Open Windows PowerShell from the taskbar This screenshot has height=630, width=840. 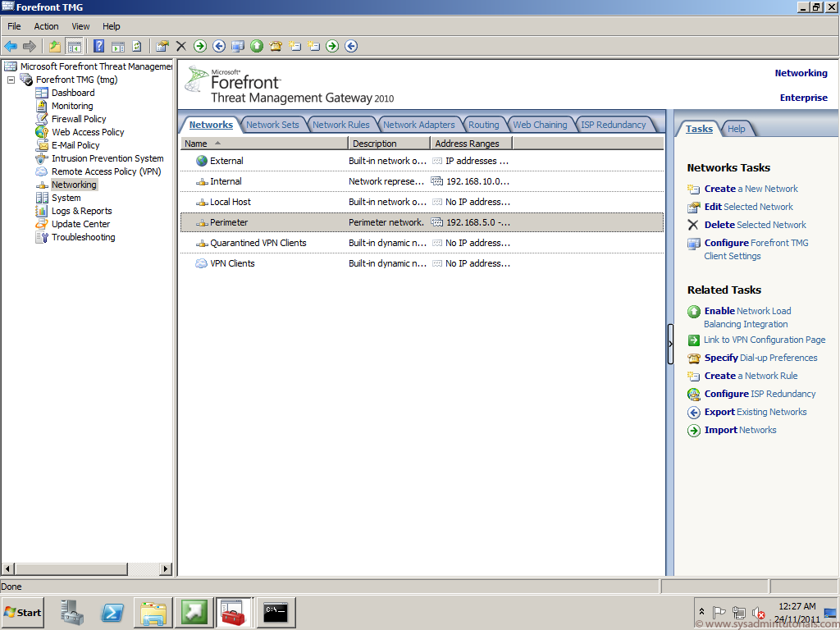point(112,612)
